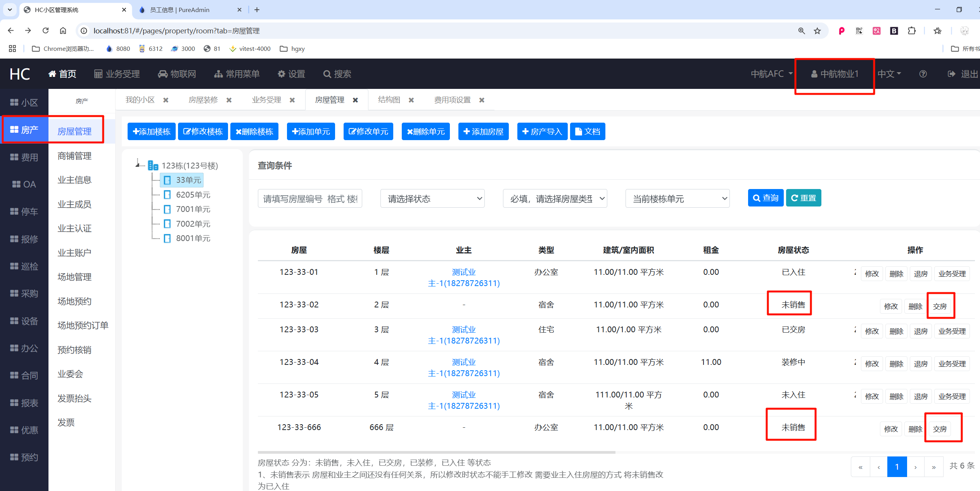
Task: Collapse the 123栋 building tree node
Action: pos(137,165)
